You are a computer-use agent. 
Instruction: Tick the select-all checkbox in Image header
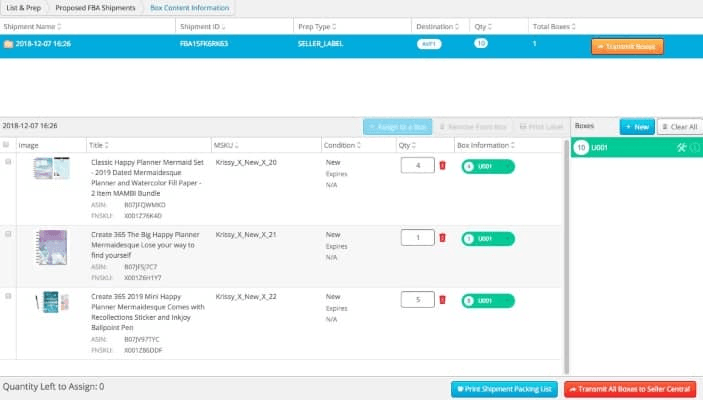(6, 144)
